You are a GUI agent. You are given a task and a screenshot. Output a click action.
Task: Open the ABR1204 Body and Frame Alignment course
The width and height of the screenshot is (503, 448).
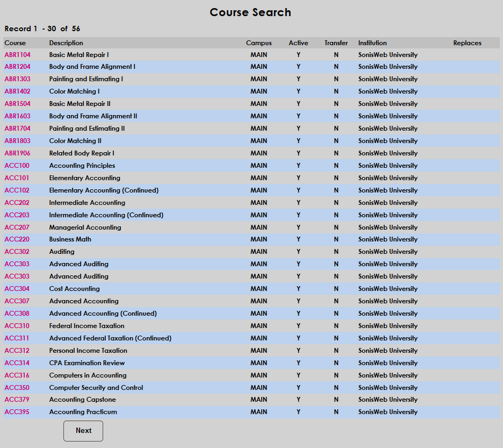pos(17,67)
